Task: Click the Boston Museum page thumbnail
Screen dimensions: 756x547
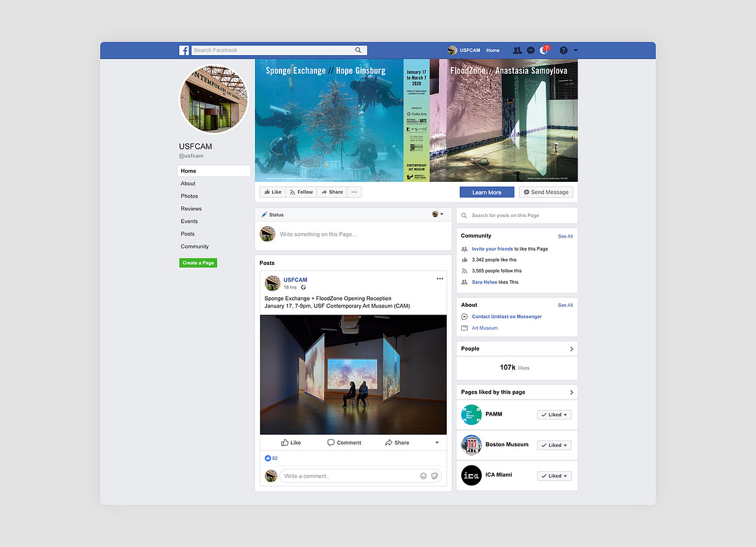Action: (x=471, y=445)
